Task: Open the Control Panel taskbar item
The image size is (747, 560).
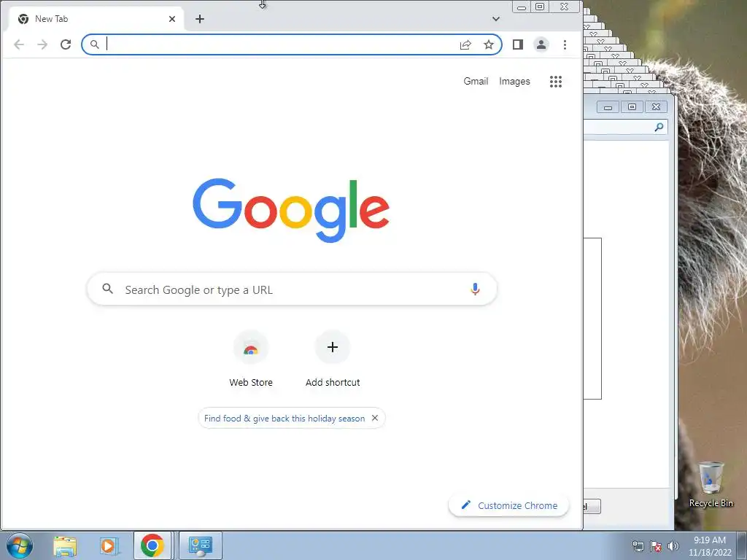Action: tap(201, 545)
